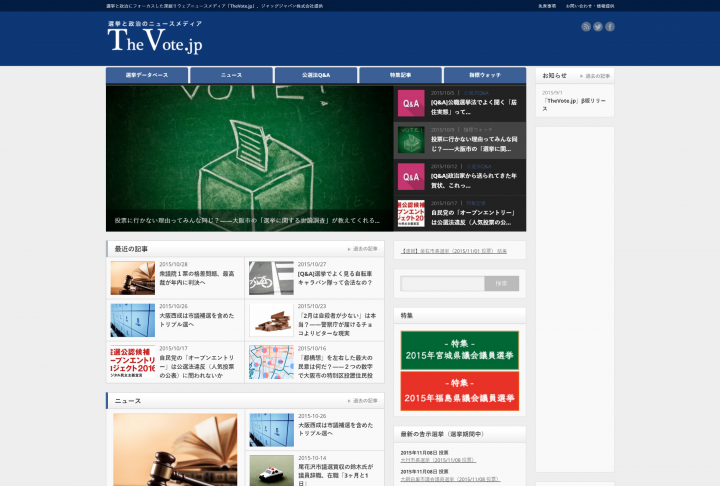Expand 過去の記事 link in お知らせ sidebar box

595,75
